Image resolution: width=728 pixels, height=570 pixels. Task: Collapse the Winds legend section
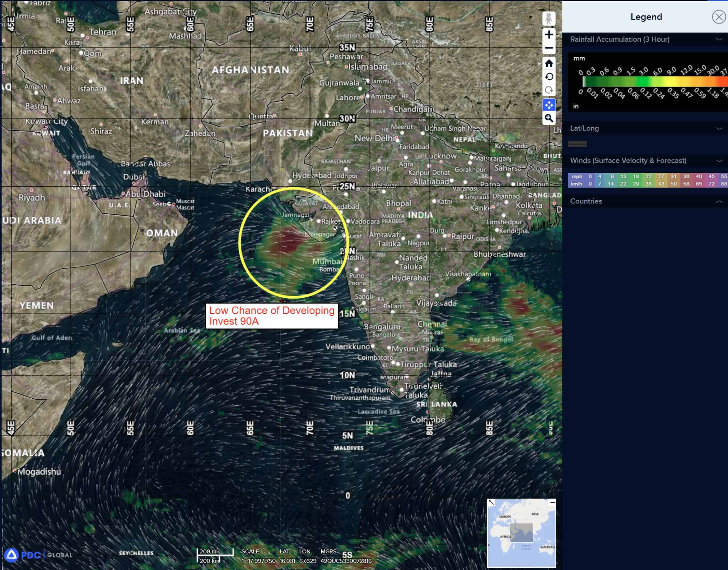719,161
